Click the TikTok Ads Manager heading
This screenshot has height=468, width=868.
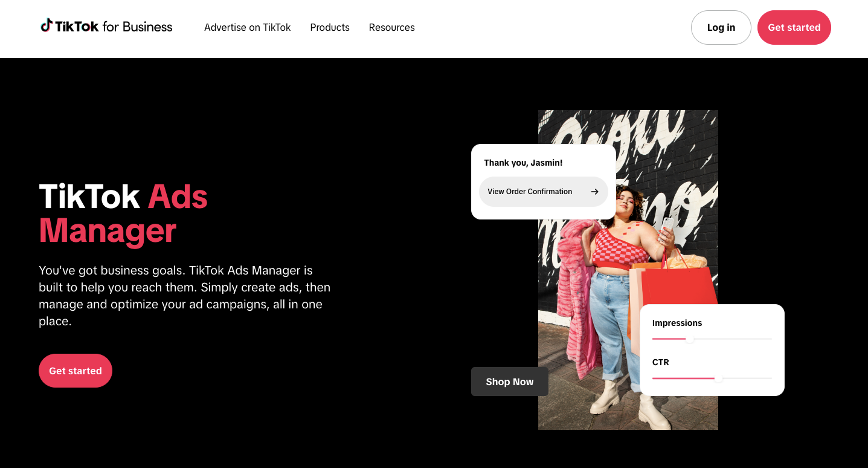pyautogui.click(x=124, y=213)
